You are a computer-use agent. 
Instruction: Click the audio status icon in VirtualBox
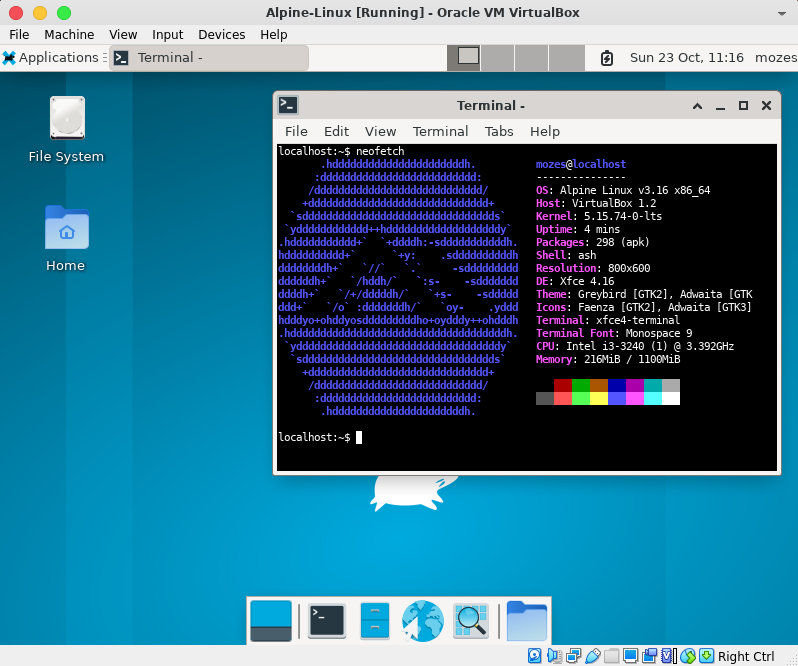coord(554,656)
